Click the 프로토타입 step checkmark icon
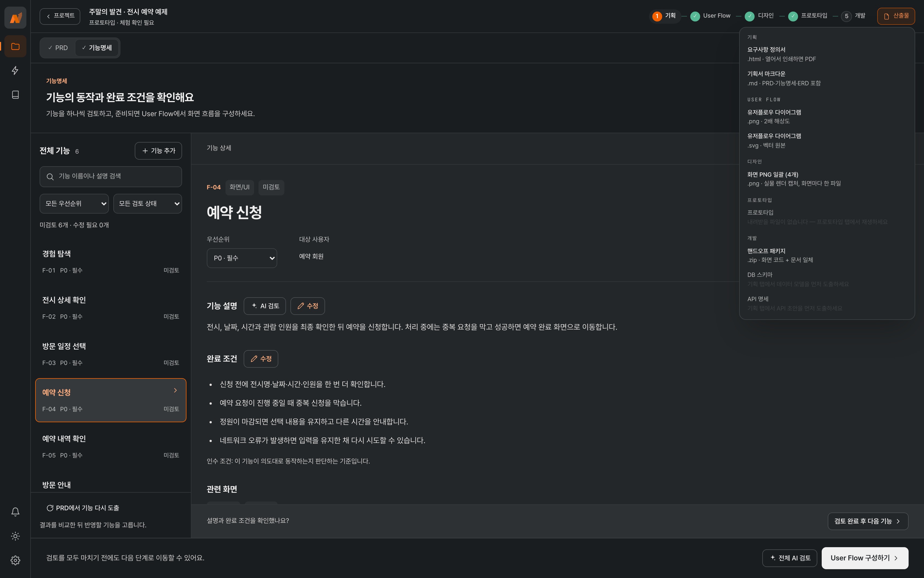This screenshot has width=924, height=578. click(x=793, y=16)
